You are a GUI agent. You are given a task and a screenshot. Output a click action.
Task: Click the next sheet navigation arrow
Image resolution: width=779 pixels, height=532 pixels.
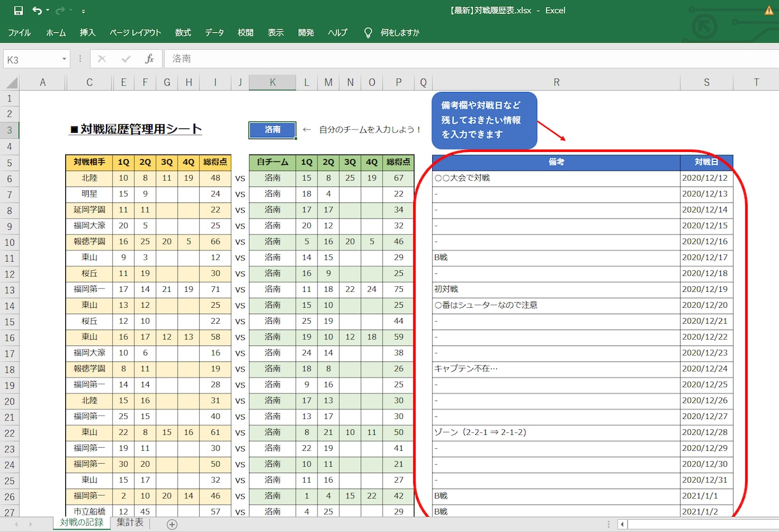click(x=31, y=524)
